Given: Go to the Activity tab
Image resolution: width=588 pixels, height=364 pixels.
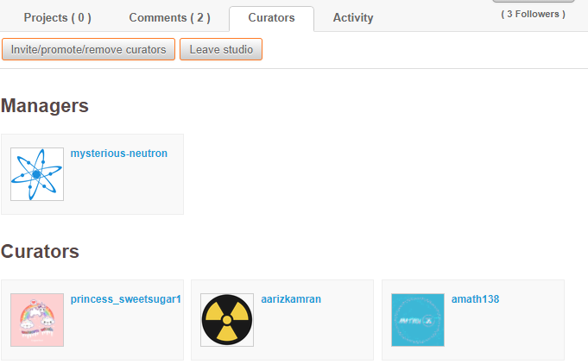Looking at the screenshot, I should click(353, 17).
